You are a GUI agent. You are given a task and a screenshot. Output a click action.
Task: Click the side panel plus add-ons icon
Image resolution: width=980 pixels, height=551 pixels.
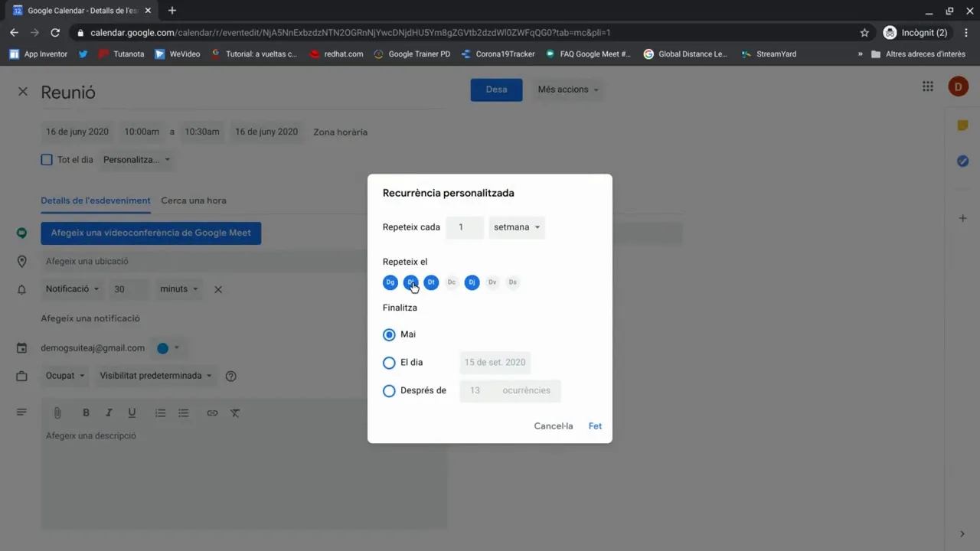pyautogui.click(x=963, y=218)
